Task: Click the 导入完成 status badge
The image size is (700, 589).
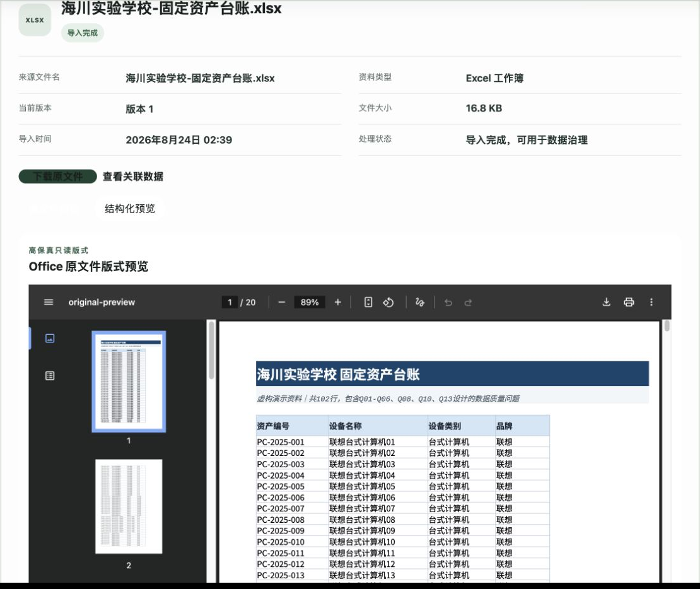Action: 83,33
